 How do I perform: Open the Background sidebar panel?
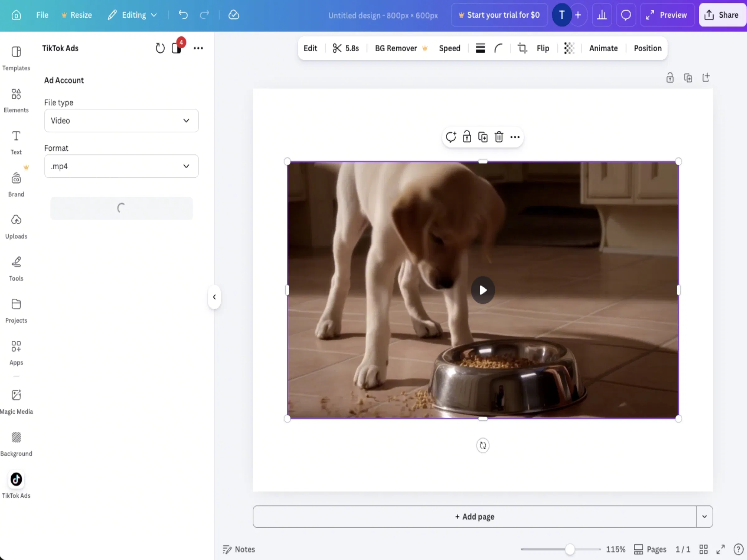coord(16,444)
